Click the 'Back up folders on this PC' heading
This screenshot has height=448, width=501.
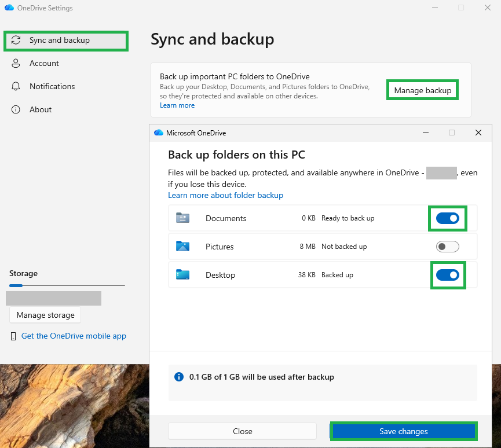tap(236, 155)
